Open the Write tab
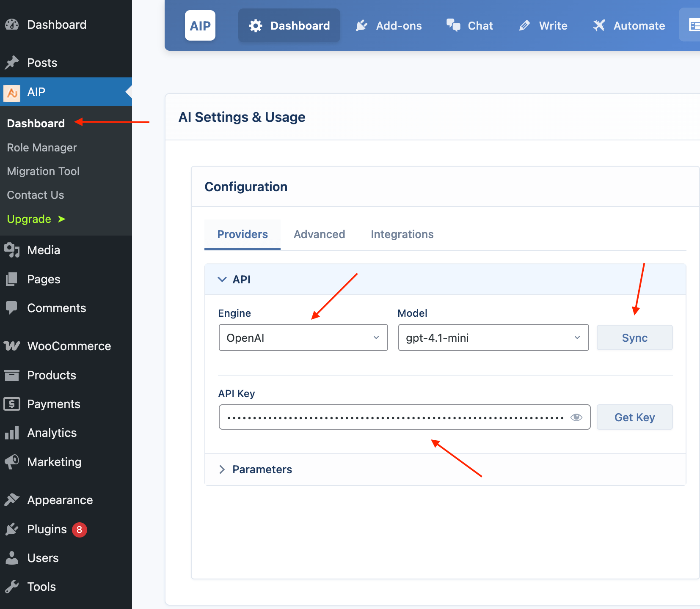 coord(543,25)
